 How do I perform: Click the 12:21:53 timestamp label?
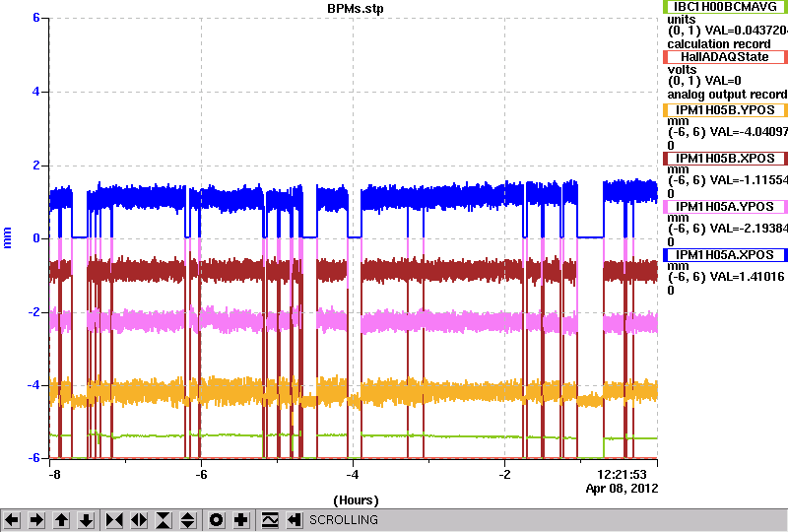point(622,474)
